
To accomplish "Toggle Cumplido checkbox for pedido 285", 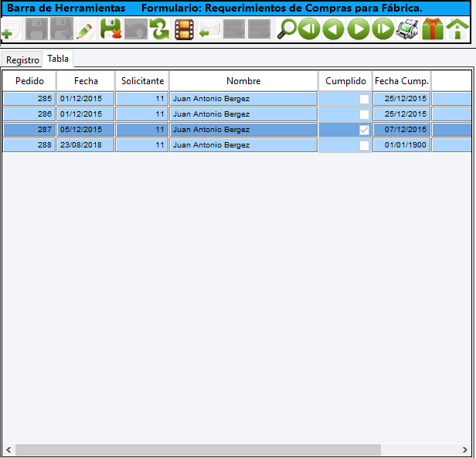I will 364,99.
